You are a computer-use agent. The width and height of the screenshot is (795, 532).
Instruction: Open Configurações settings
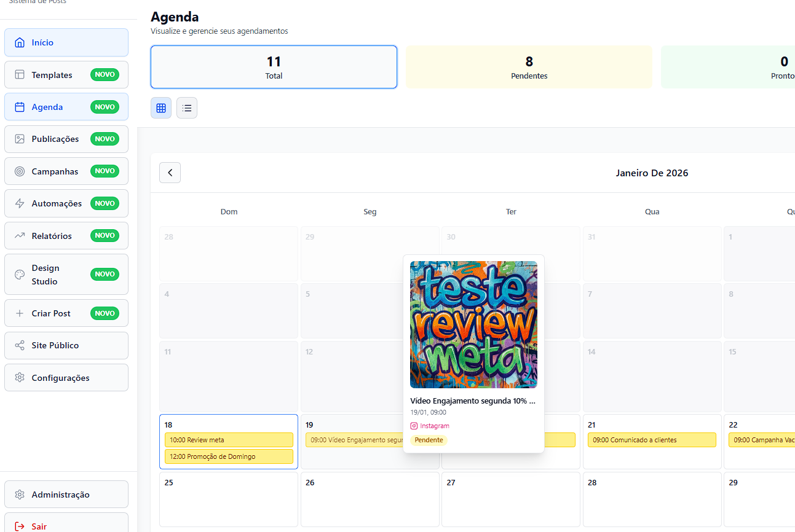tap(19, 377)
